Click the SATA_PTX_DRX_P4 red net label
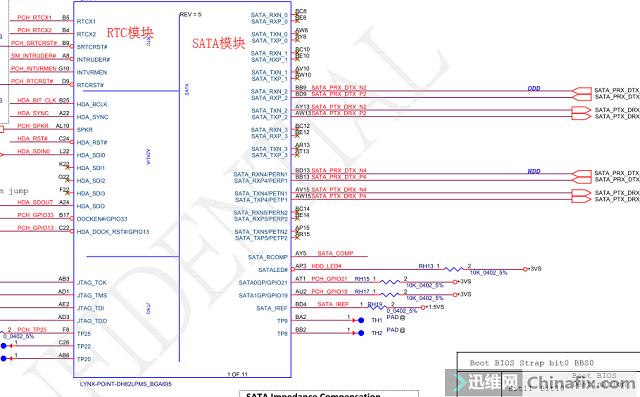The height and width of the screenshot is (397, 640). [339, 196]
